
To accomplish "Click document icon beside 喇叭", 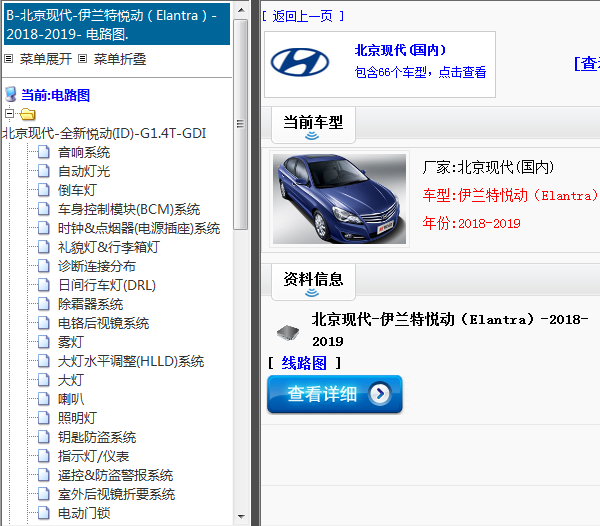I will [44, 399].
